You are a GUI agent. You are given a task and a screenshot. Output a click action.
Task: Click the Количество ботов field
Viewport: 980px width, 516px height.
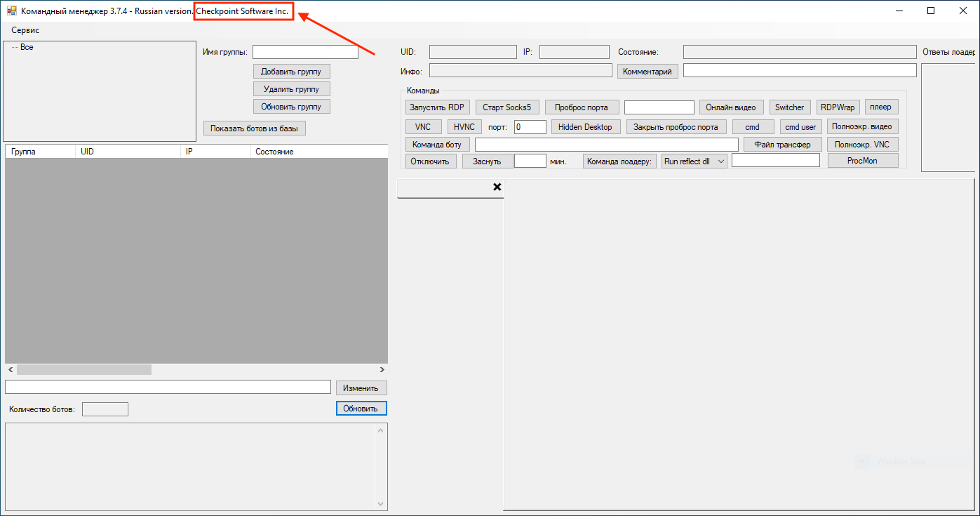105,409
